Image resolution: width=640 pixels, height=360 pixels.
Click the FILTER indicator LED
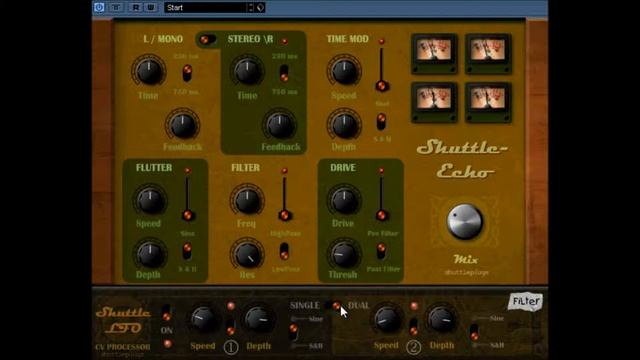pos(284,170)
